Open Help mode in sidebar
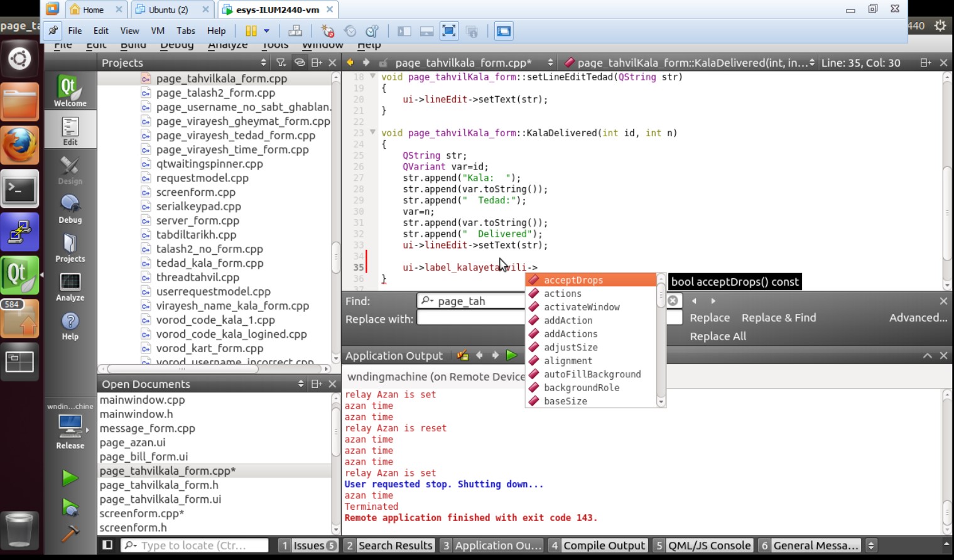954x560 pixels. [x=70, y=326]
